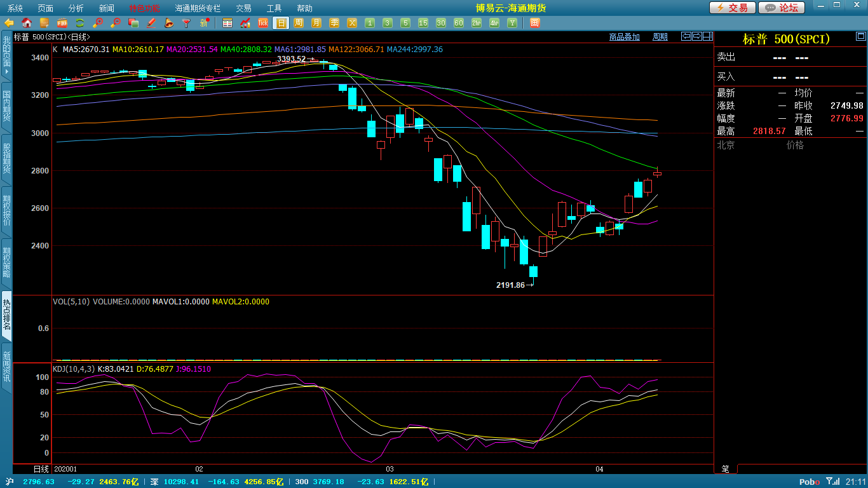This screenshot has height=488, width=868.
Task: Select the 日线 tab at chart bottom
Action: tap(41, 469)
